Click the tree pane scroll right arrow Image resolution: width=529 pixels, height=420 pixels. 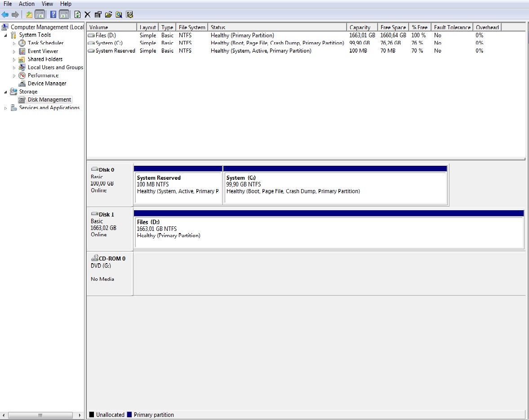click(80, 415)
